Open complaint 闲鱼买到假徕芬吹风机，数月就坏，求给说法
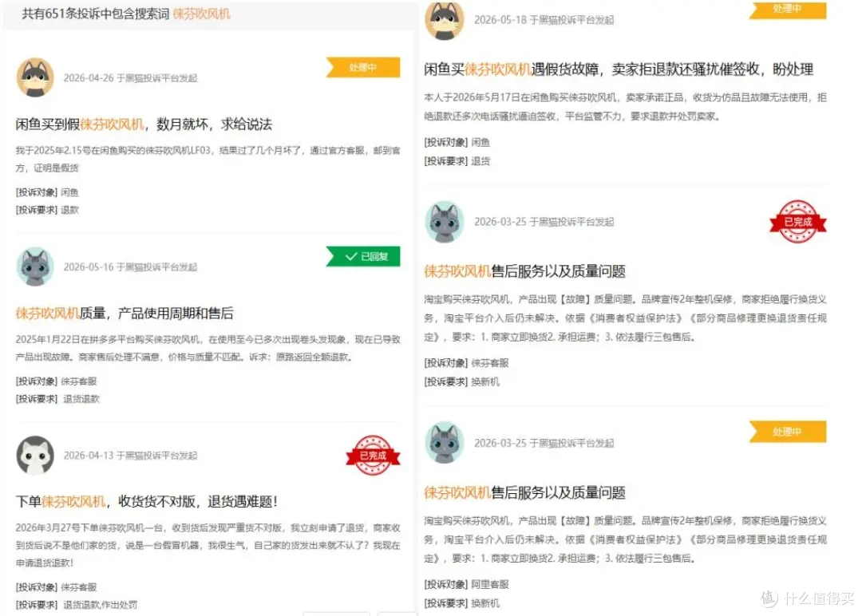The image size is (862, 616). pyautogui.click(x=144, y=124)
